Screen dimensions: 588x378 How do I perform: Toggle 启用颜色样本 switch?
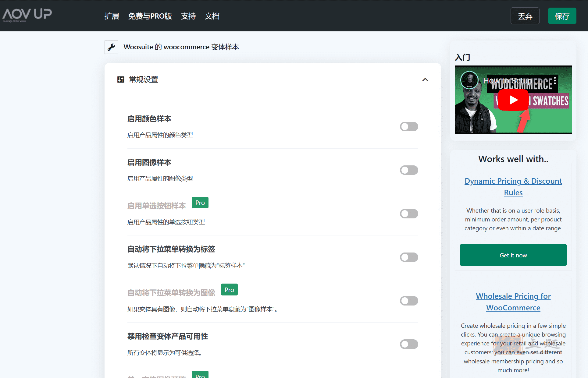coord(409,127)
